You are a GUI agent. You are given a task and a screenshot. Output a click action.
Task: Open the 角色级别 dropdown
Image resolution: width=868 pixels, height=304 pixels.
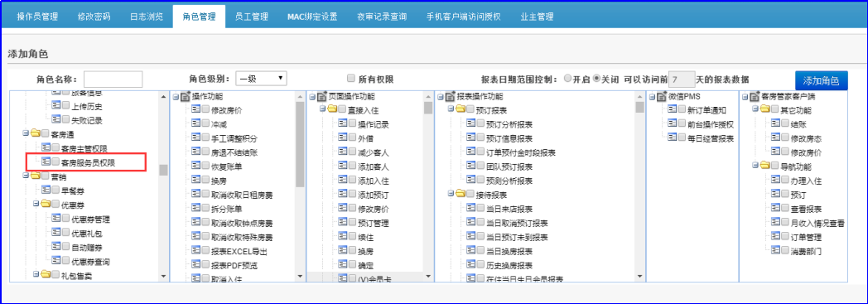[261, 79]
